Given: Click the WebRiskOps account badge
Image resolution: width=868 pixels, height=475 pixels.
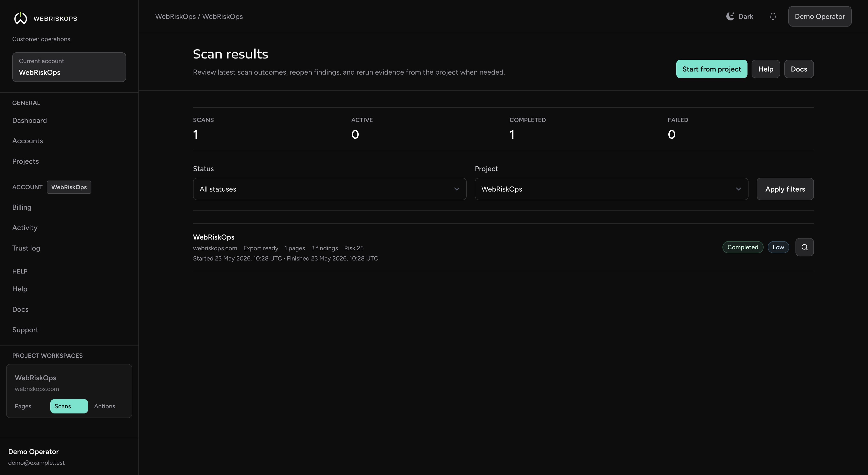Looking at the screenshot, I should (69, 187).
